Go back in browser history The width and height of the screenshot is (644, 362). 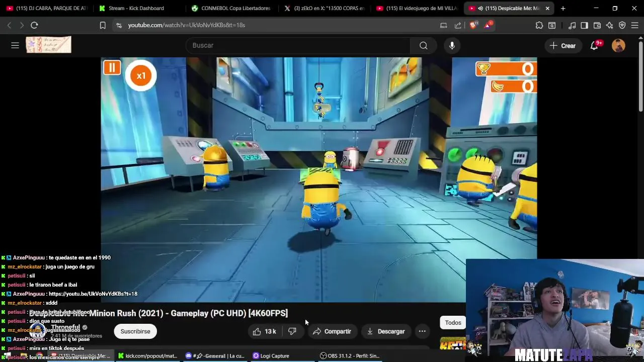click(9, 25)
